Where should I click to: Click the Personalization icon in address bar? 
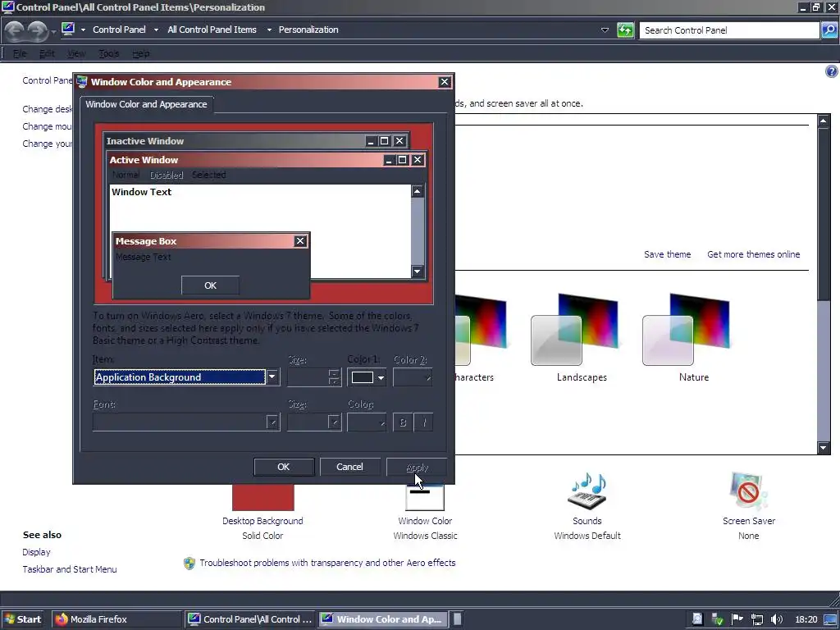point(68,29)
